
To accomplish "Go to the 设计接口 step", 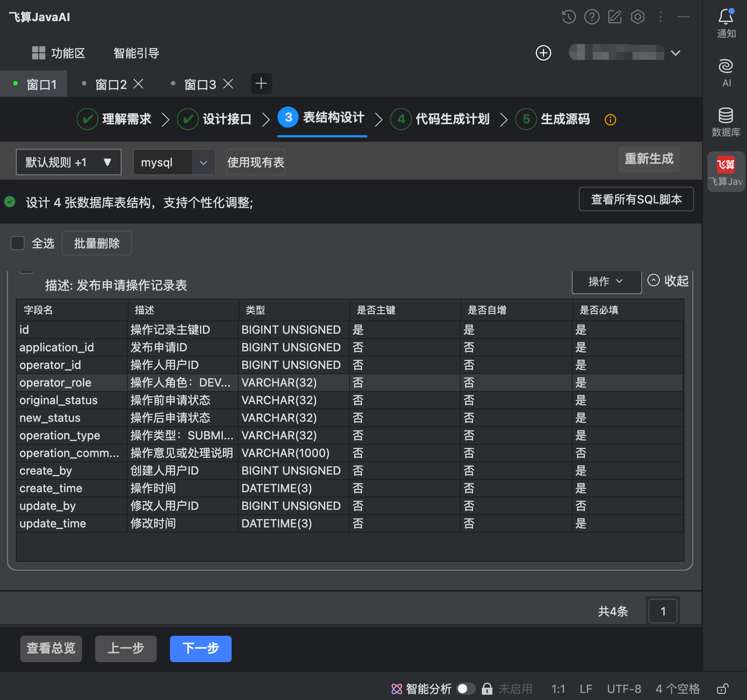I will (214, 119).
